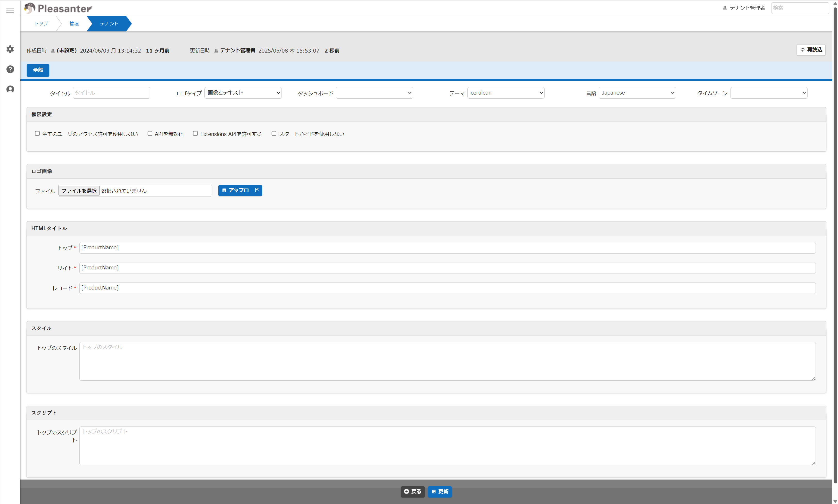Screen dimensions: 838x504
Task: Click the サイト HTML title field
Action: 447,268
